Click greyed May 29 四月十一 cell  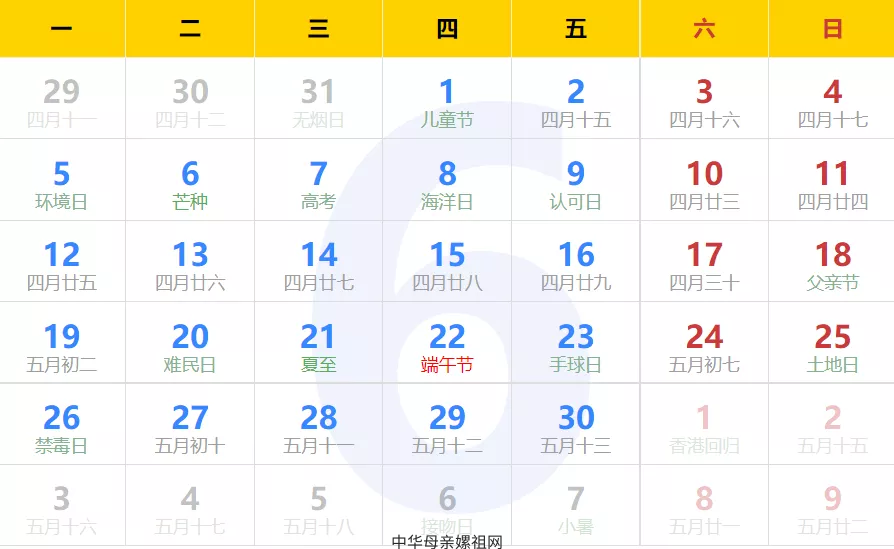(62, 98)
